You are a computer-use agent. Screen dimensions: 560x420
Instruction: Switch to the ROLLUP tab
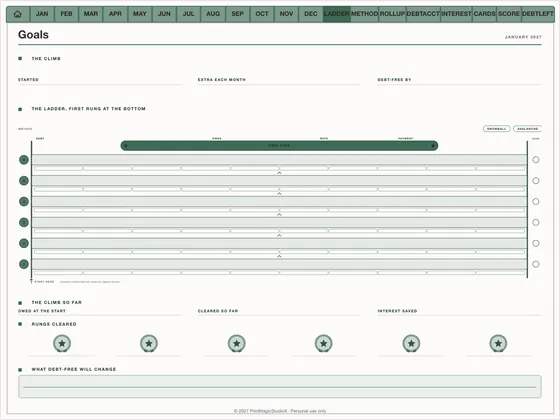392,14
